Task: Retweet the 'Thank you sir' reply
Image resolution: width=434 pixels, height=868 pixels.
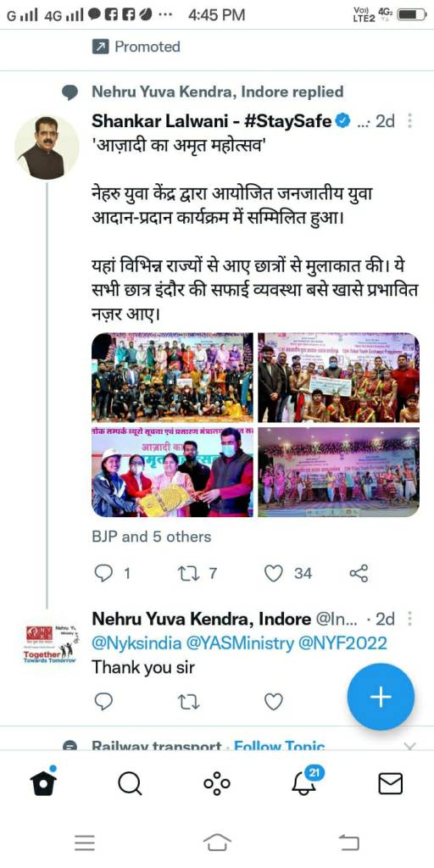Action: click(188, 702)
